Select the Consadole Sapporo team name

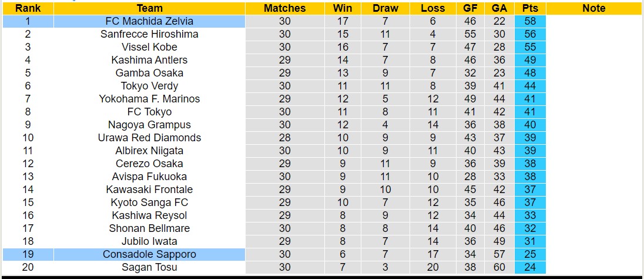149,254
